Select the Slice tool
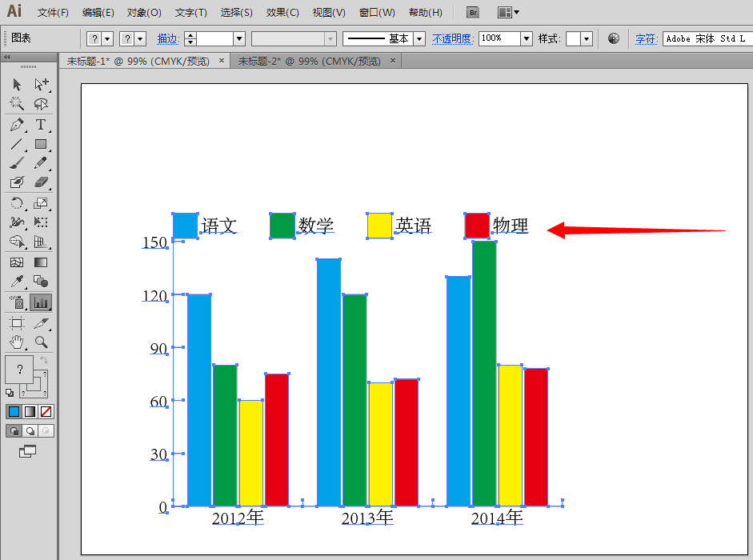 [42, 323]
